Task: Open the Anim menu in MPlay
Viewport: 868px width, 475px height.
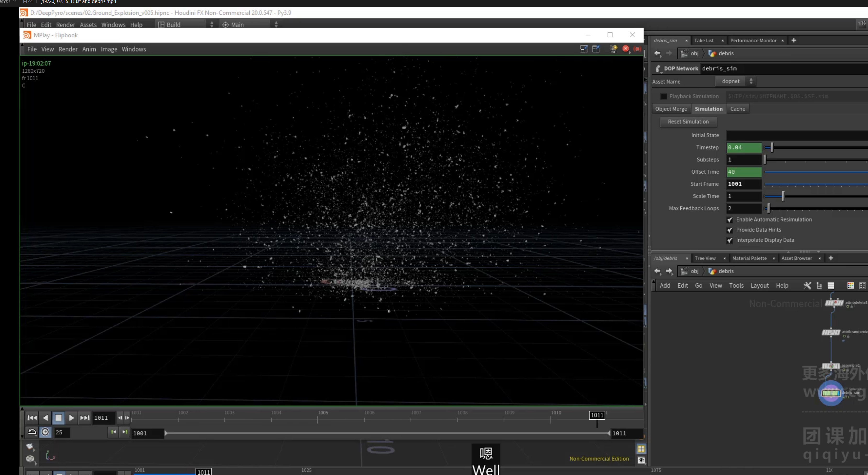Action: click(x=89, y=49)
